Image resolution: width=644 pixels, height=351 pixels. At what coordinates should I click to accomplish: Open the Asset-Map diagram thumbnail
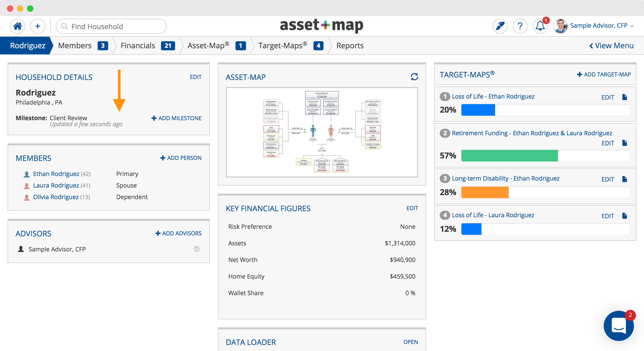[x=322, y=132]
